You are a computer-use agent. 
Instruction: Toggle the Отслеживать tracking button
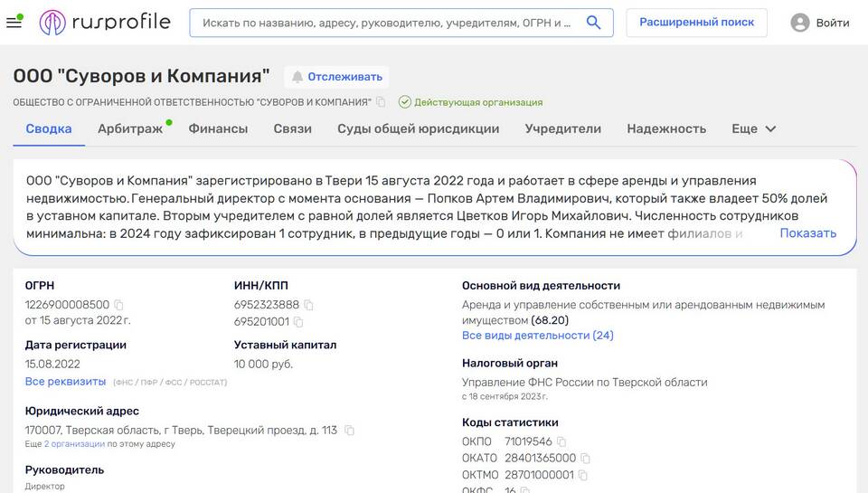(x=336, y=77)
